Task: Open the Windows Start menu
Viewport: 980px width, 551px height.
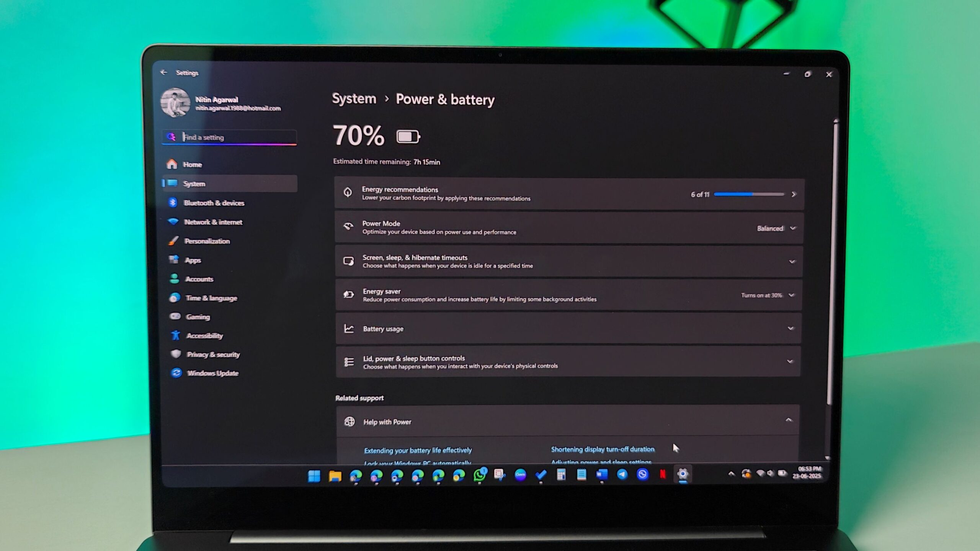Action: tap(314, 476)
